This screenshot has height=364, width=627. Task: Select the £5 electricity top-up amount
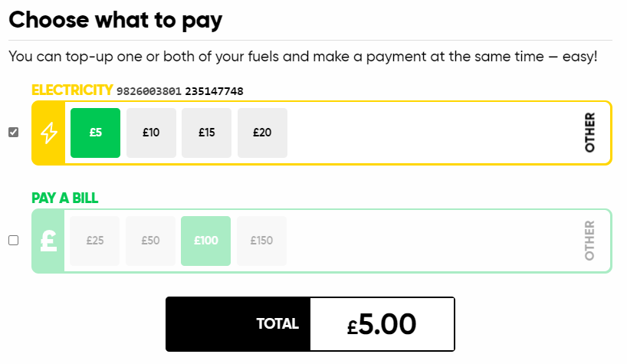(96, 133)
